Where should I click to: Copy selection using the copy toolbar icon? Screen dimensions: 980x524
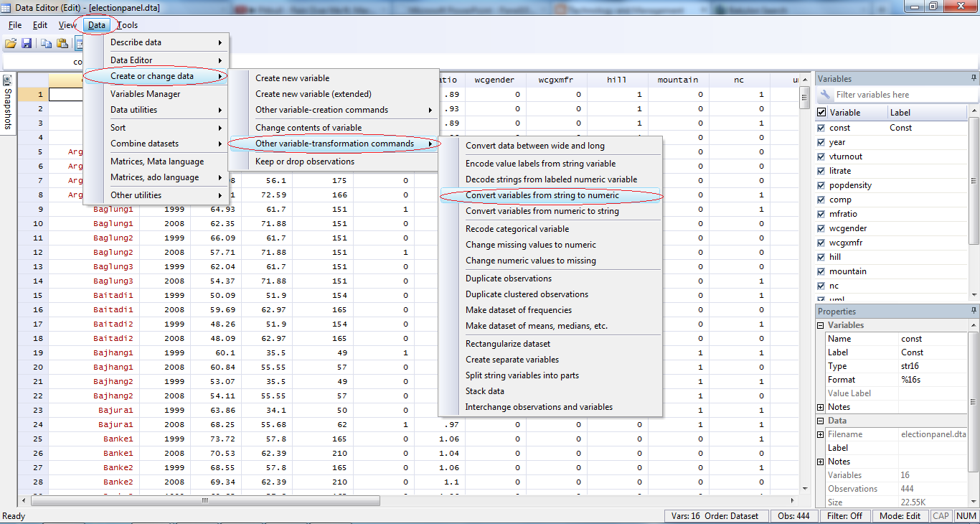(44, 44)
